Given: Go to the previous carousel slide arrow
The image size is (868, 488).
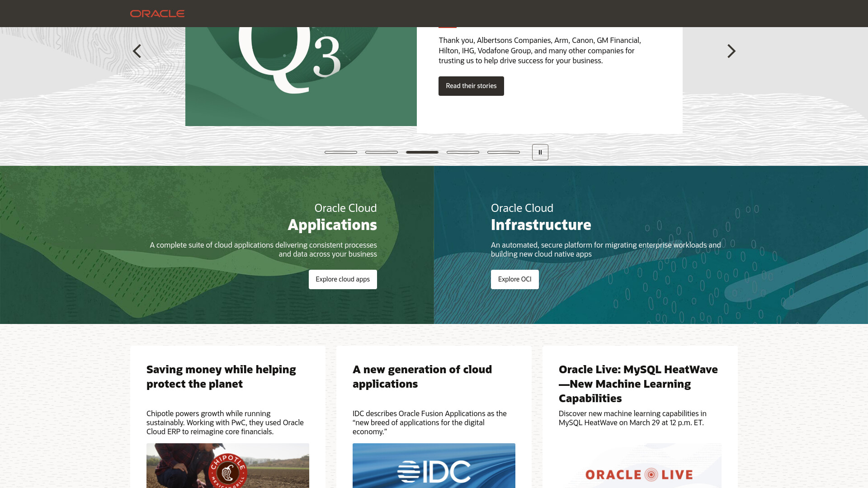Looking at the screenshot, I should click(137, 51).
